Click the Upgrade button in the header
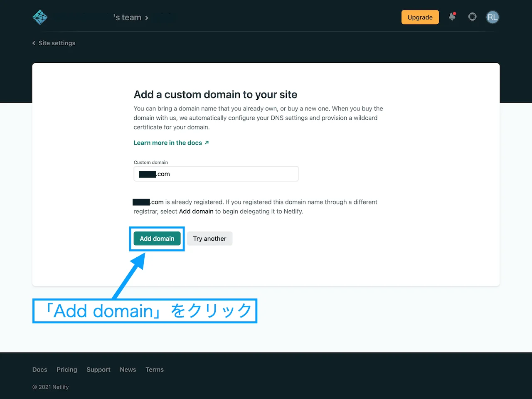 click(420, 17)
